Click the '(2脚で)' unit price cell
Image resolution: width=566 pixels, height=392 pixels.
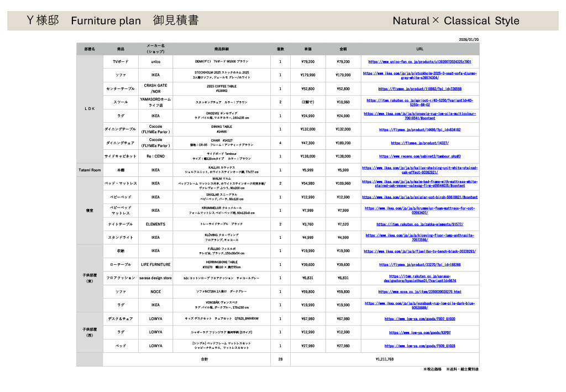[x=308, y=102]
